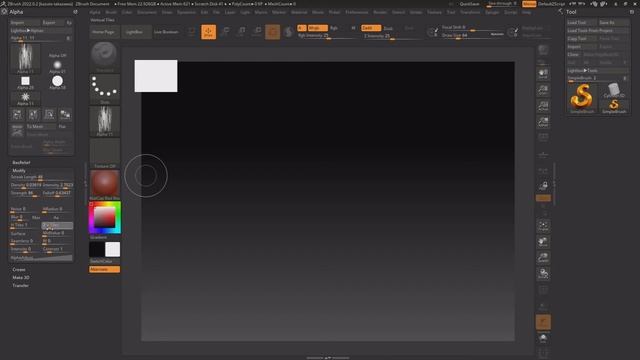Viewport: 640px width, 360px height.
Task: Select the Cylinder3D tool thumbnail
Action: click(x=614, y=90)
